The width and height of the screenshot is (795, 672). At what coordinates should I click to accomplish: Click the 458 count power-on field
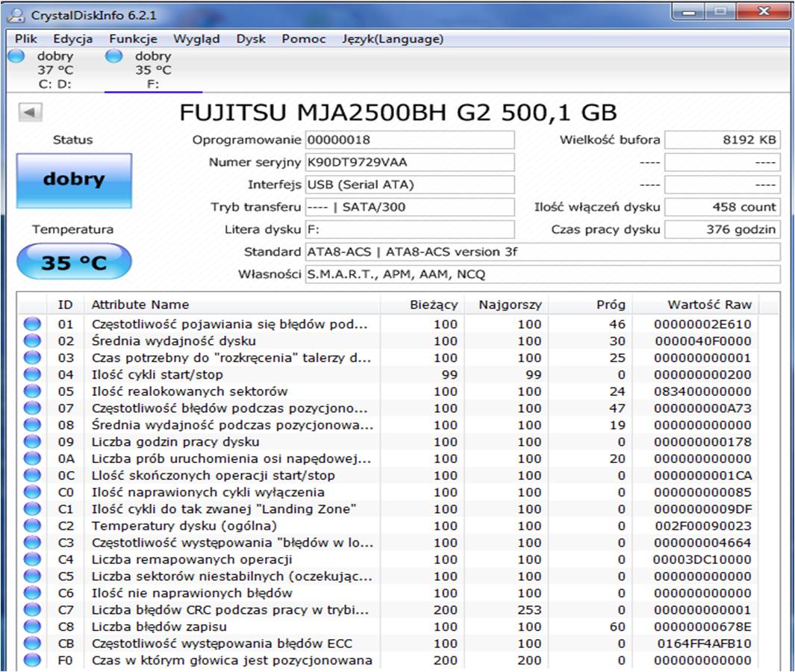click(723, 207)
